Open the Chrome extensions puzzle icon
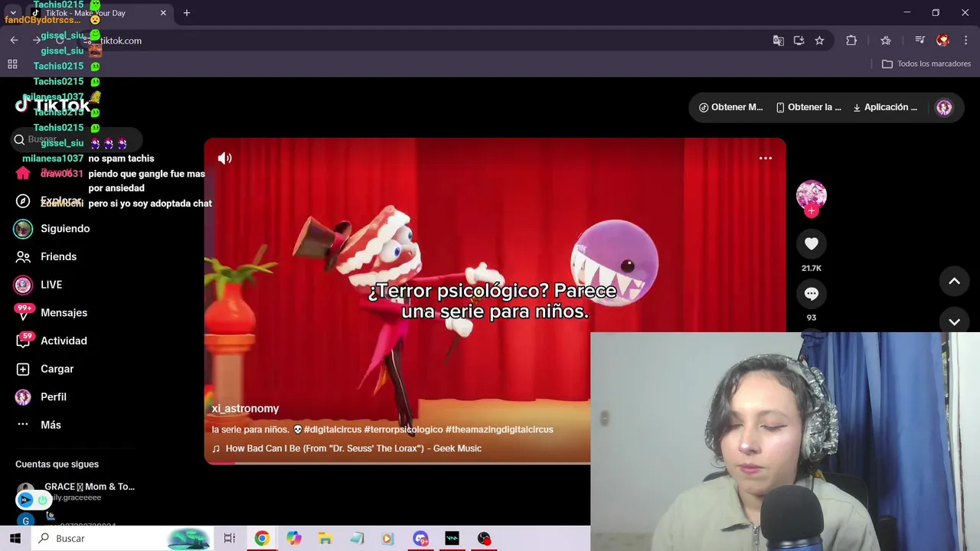Viewport: 980px width, 551px height. pyautogui.click(x=851, y=41)
